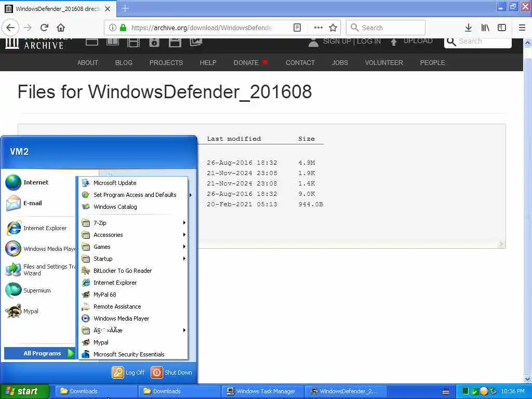
Task: Open the browser hamburger menu
Action: point(522,28)
